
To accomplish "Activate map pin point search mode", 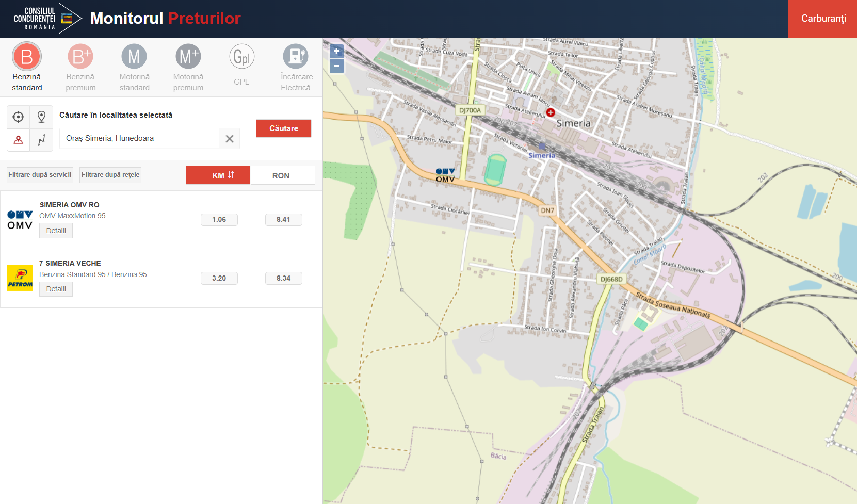I will [x=42, y=117].
